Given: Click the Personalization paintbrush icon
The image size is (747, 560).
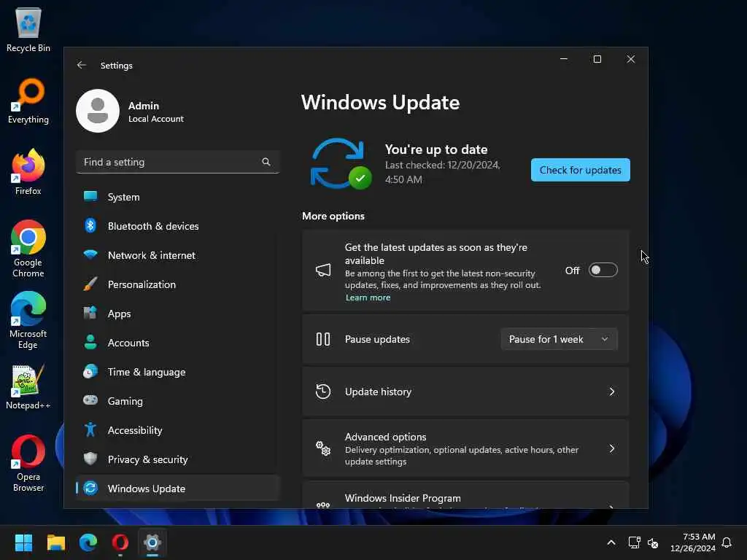Looking at the screenshot, I should 90,284.
